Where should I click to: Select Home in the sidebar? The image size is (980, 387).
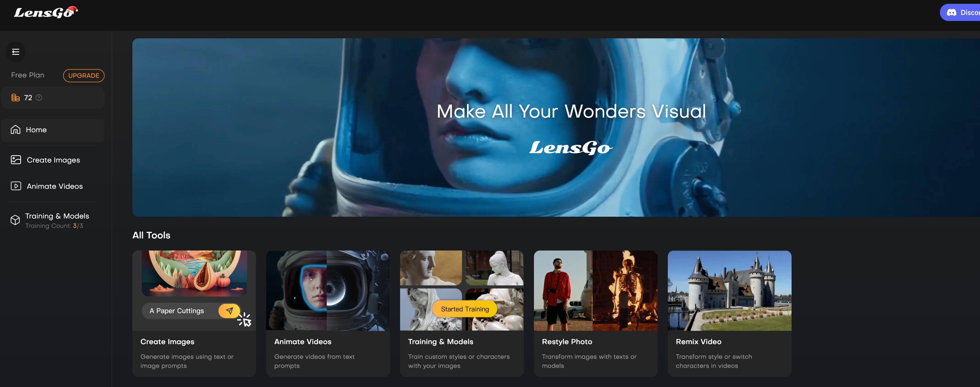[53, 130]
